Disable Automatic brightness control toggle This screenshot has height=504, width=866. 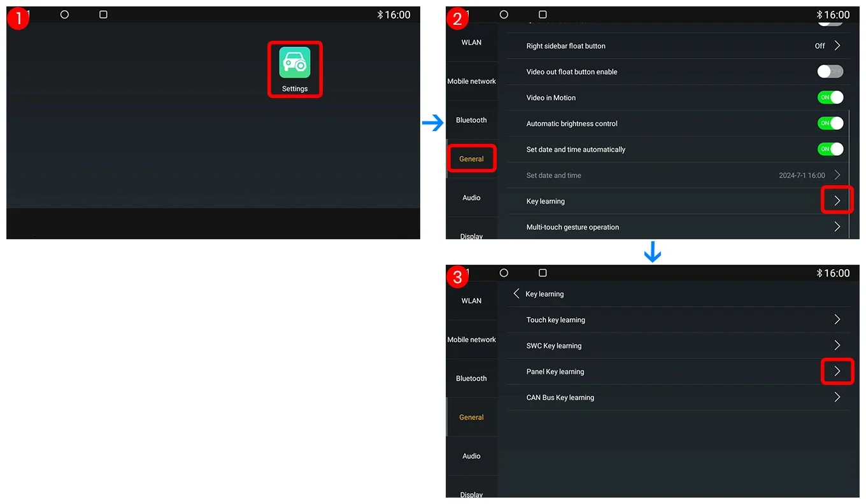click(x=830, y=123)
